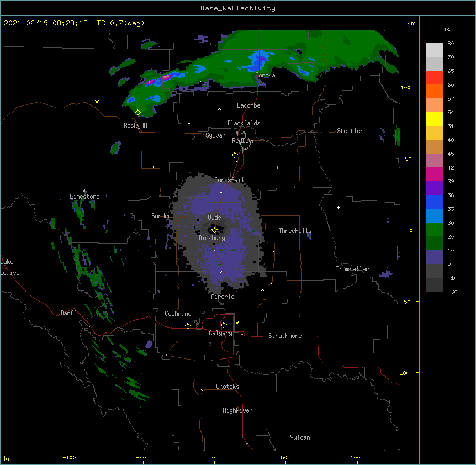Select the Innisfail label
The height and width of the screenshot is (465, 476).
(x=230, y=180)
